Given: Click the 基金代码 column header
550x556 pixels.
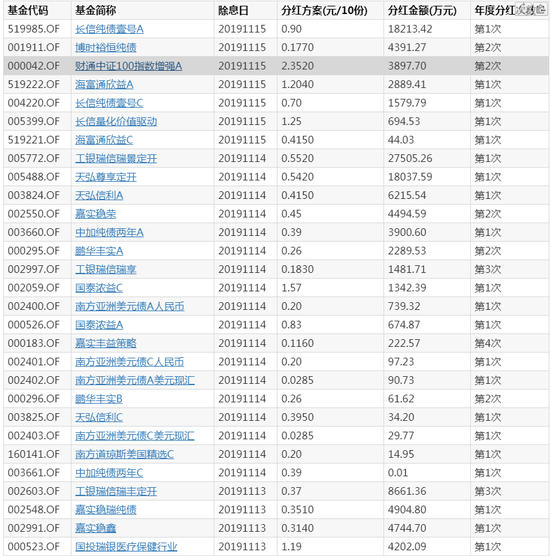Looking at the screenshot, I should (28, 10).
